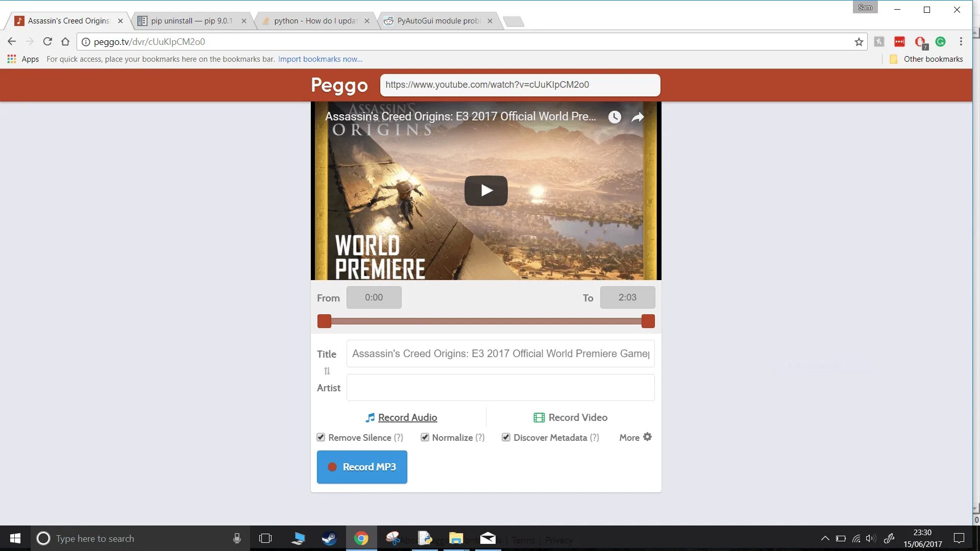Open Chrome three-dot menu
The width and height of the screenshot is (980, 551).
961,42
